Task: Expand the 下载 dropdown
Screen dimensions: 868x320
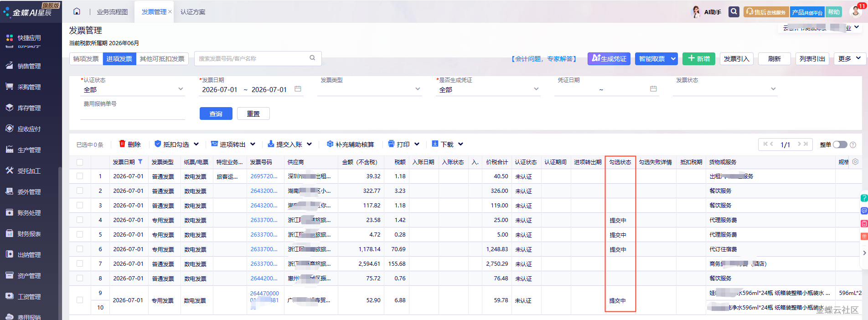Action: [x=460, y=144]
